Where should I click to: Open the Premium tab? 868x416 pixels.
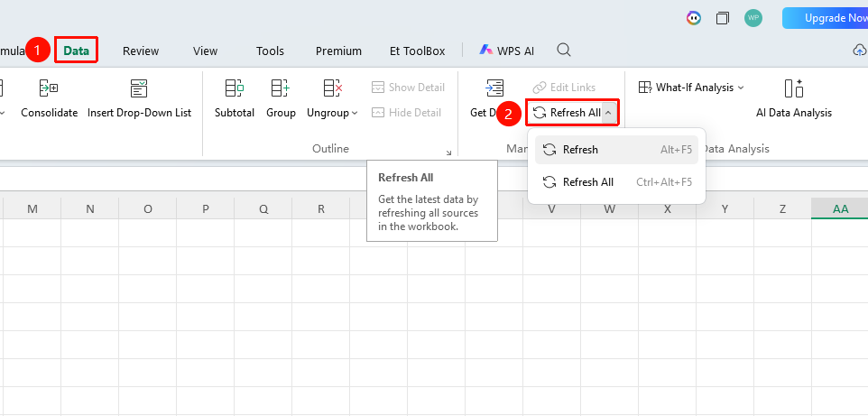[x=338, y=51]
